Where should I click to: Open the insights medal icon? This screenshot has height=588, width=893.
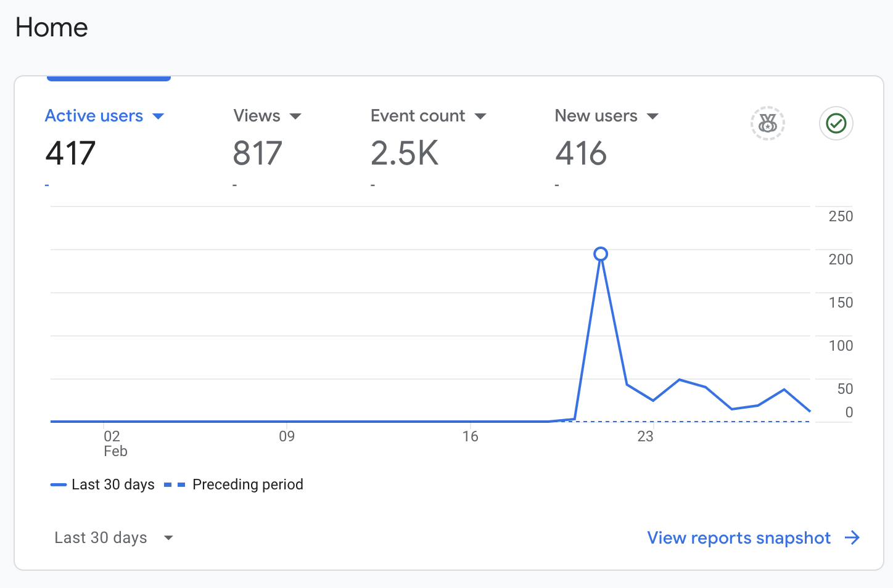pos(767,123)
